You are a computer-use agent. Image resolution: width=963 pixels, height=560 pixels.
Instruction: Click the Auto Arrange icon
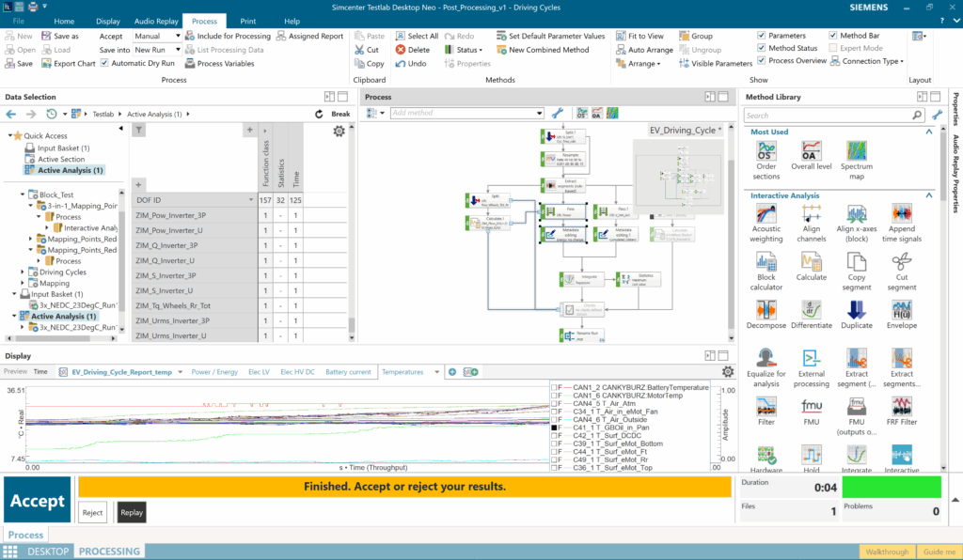click(x=620, y=49)
